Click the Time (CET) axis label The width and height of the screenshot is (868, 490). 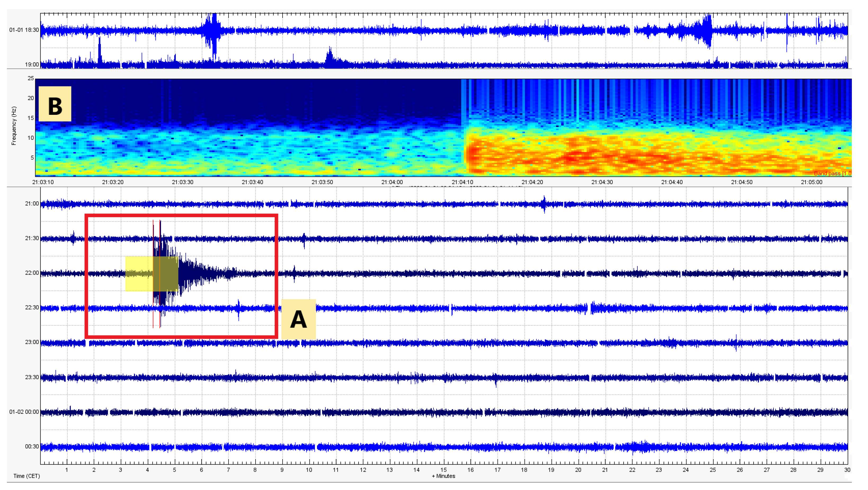pyautogui.click(x=27, y=476)
